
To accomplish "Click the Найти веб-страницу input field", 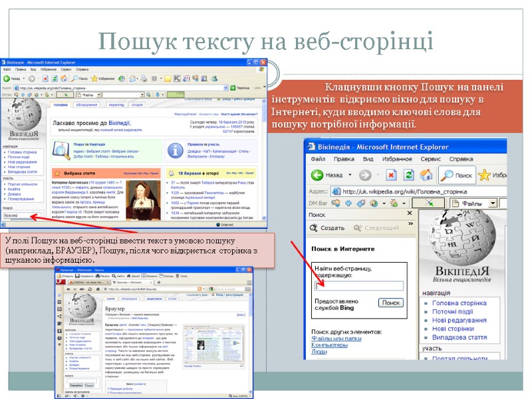I will (359, 286).
